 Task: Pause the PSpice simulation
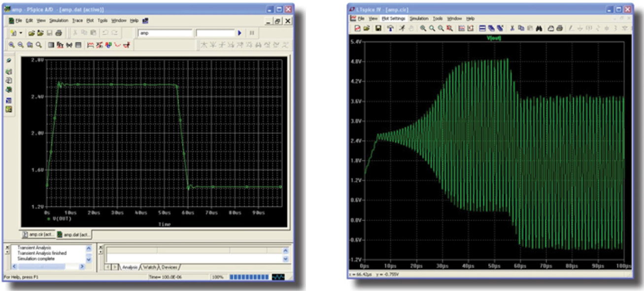click(x=252, y=33)
